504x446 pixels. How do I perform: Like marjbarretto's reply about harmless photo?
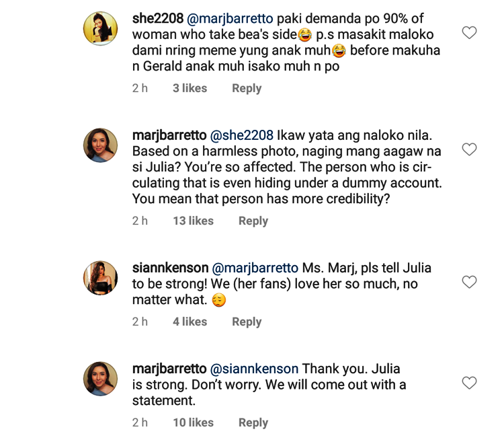[469, 149]
